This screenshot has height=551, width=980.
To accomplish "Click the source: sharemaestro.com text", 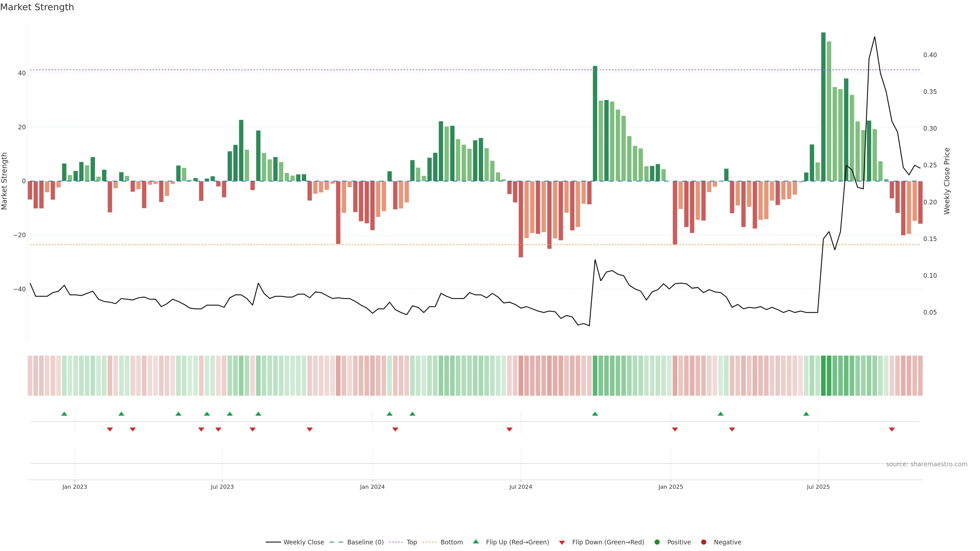I will (x=926, y=464).
